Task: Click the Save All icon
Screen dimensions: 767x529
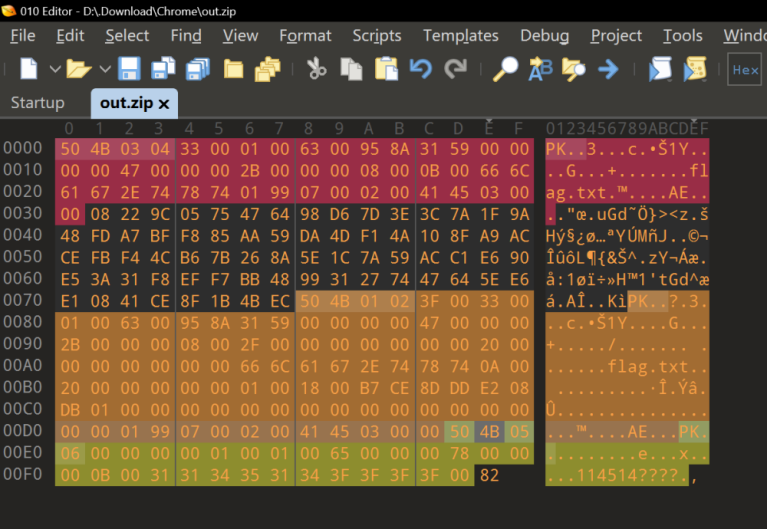Action: [198, 70]
